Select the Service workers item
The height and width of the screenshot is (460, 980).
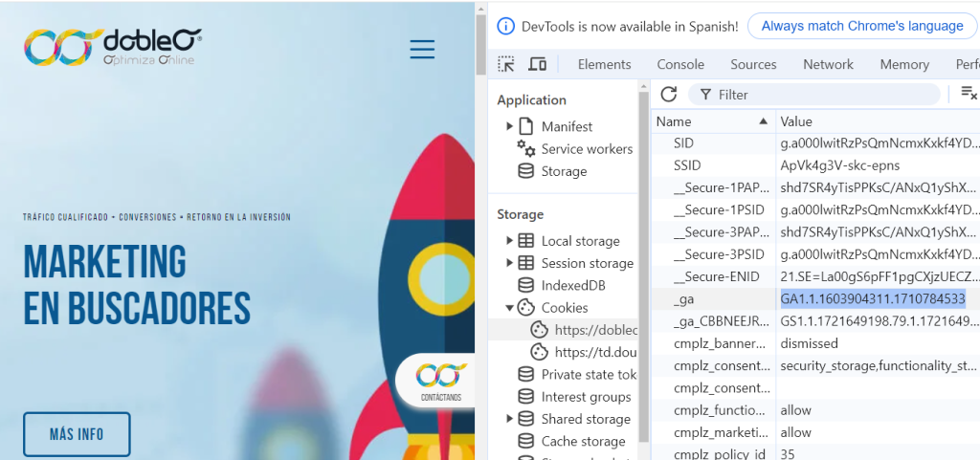pos(586,149)
